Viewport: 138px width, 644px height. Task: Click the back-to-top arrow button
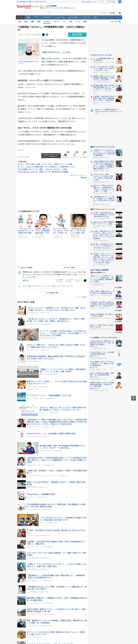pyautogui.click(x=133, y=398)
